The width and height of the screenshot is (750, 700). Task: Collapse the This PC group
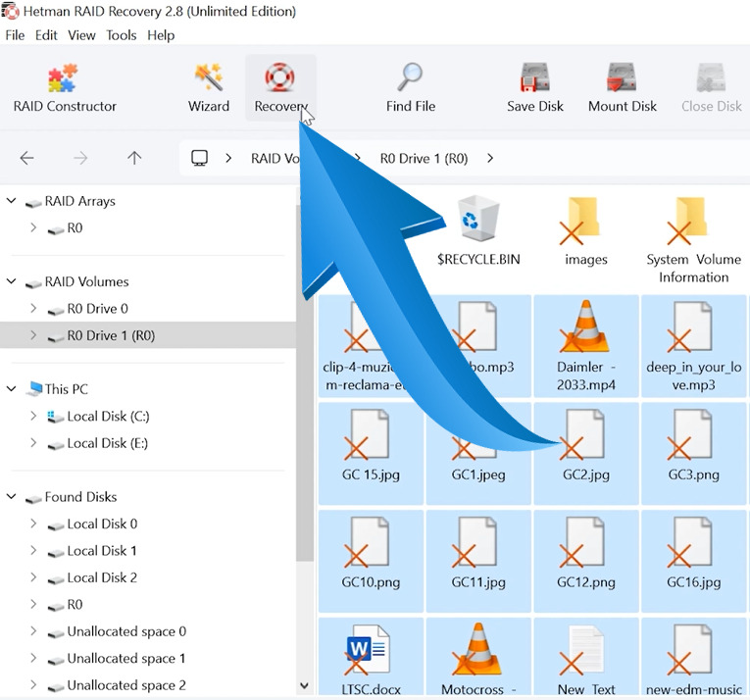tap(12, 388)
